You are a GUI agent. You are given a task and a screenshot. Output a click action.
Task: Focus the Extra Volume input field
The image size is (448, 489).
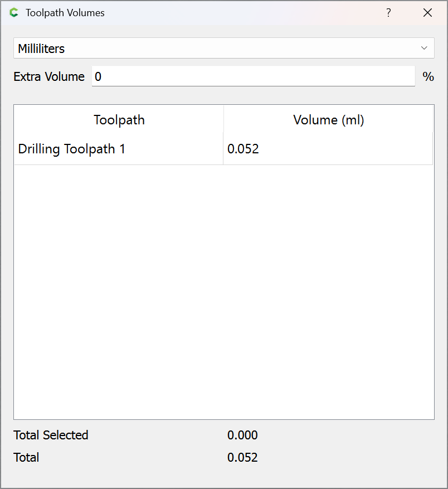253,76
